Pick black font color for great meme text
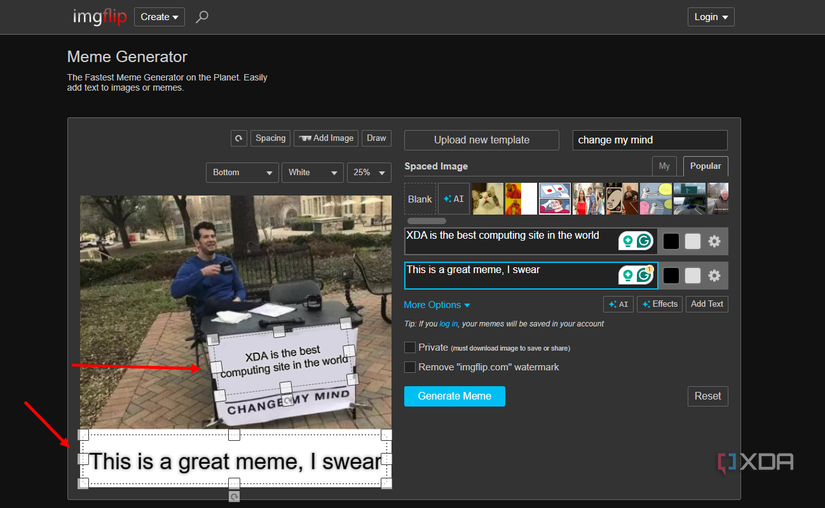The width and height of the screenshot is (825, 508). 671,276
